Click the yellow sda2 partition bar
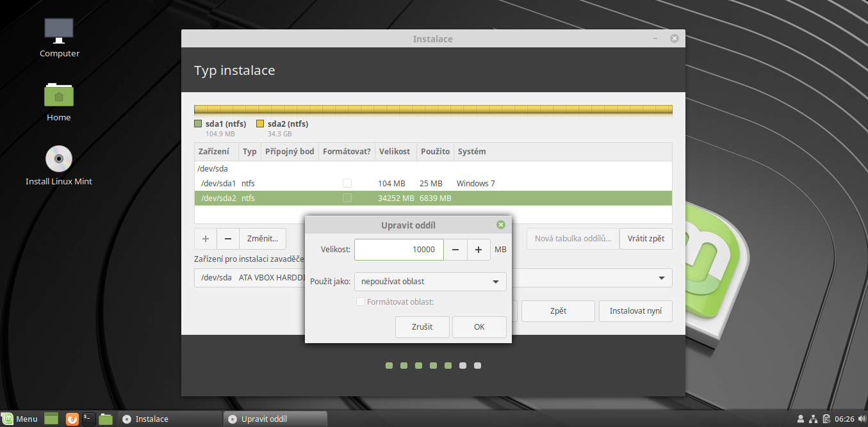This screenshot has height=427, width=868. [434, 109]
